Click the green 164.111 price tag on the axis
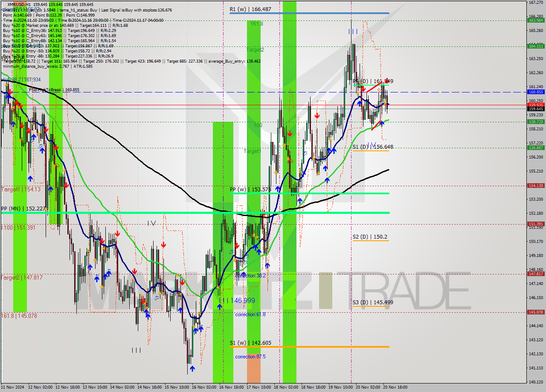 point(536,46)
